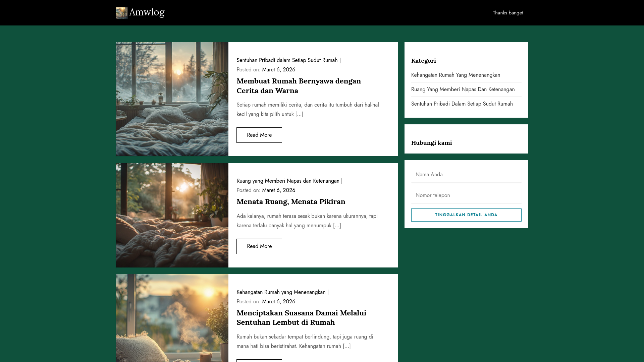Open post Menciptakan Suasana Damai Melalui Sentuhan Lembut
Viewport: 644px width, 362px height.
(301, 317)
